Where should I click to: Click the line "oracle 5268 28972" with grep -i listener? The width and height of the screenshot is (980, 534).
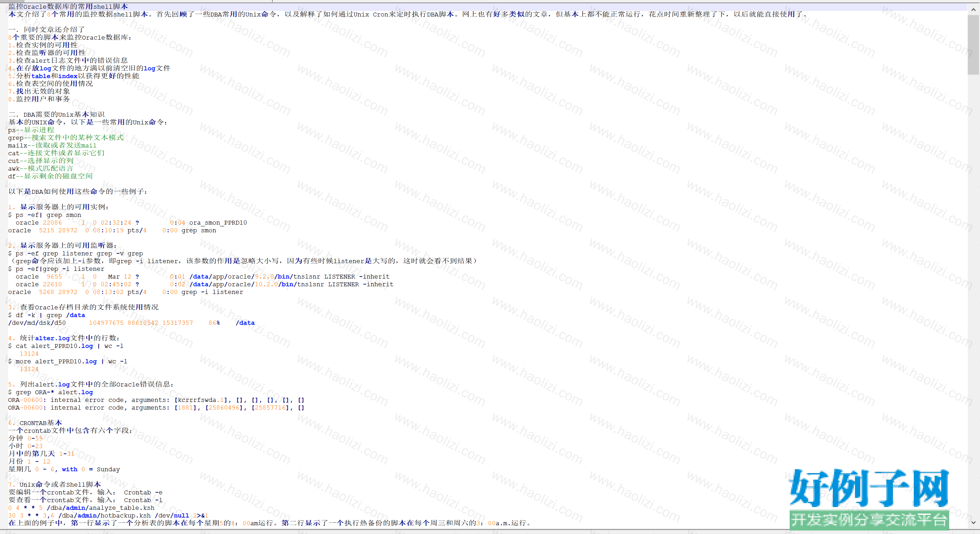point(125,292)
